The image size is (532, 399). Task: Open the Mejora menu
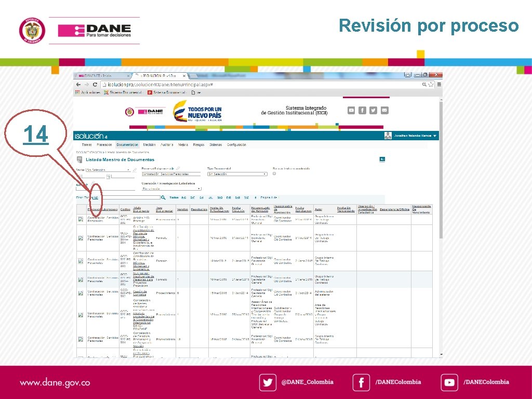(x=183, y=145)
